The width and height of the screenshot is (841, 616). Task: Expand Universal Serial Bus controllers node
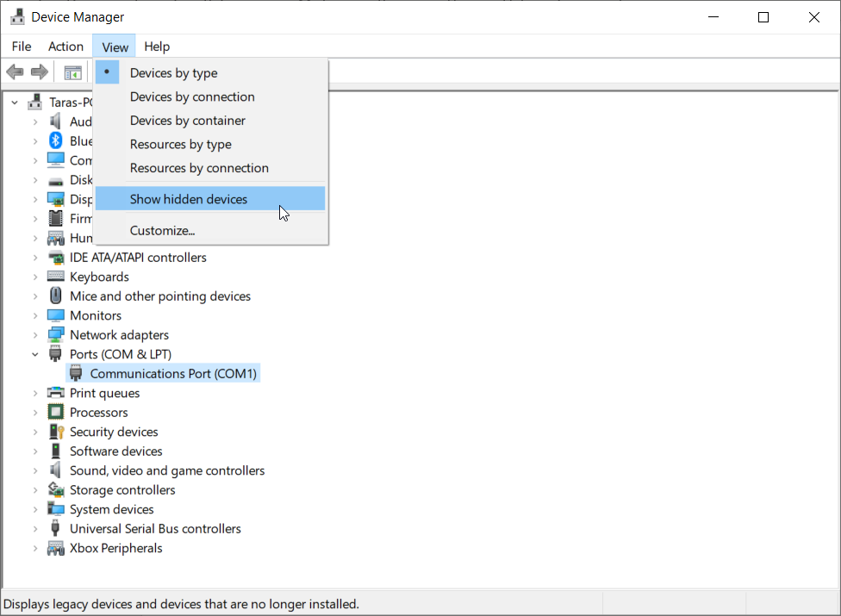click(35, 529)
